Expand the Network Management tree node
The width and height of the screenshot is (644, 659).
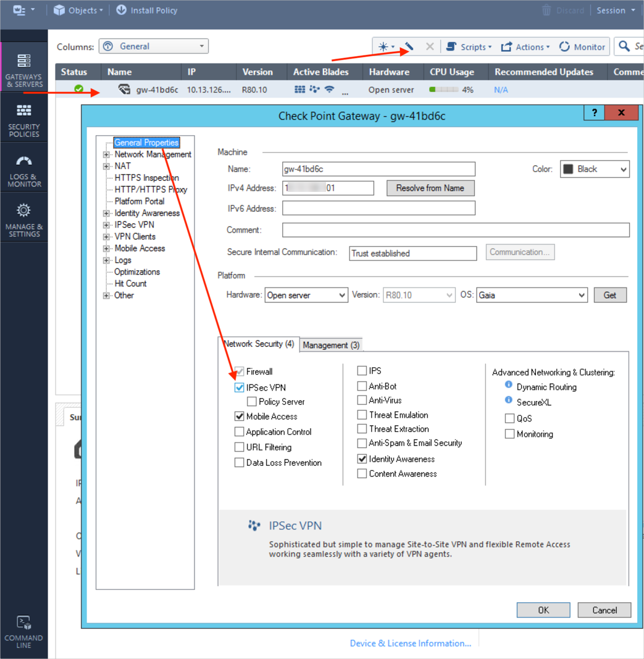coord(106,155)
